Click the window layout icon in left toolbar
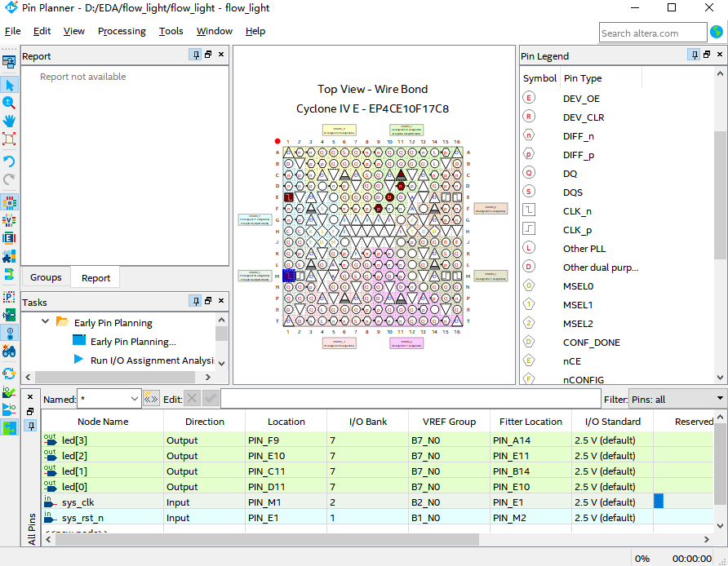Screen dimensions: 728x566 coord(9,62)
